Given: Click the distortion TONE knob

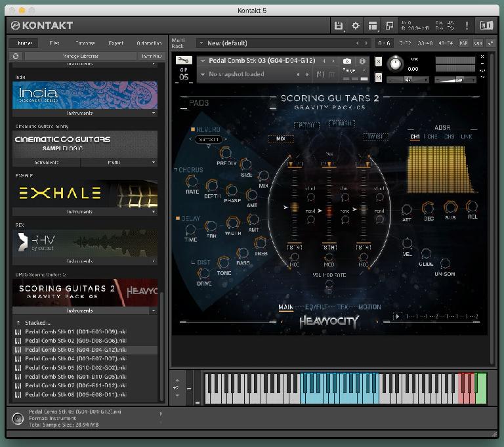Looking at the screenshot, I should (223, 263).
